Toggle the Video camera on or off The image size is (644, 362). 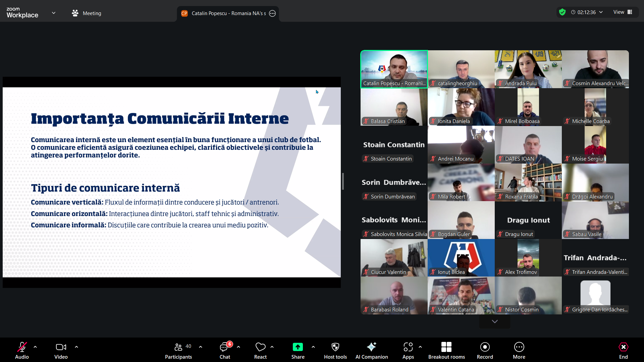(x=61, y=347)
